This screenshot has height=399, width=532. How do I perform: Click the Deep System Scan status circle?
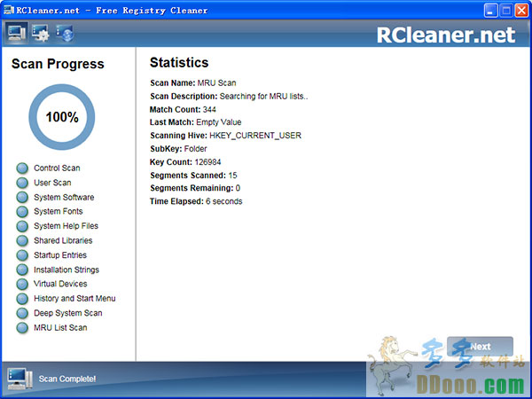click(x=22, y=313)
